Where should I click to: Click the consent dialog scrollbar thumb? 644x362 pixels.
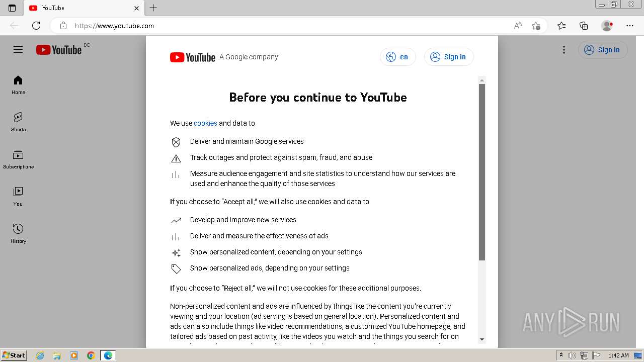click(x=482, y=172)
